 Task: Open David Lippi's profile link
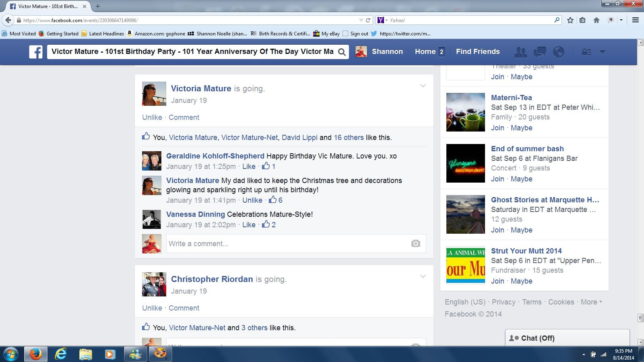point(299,138)
